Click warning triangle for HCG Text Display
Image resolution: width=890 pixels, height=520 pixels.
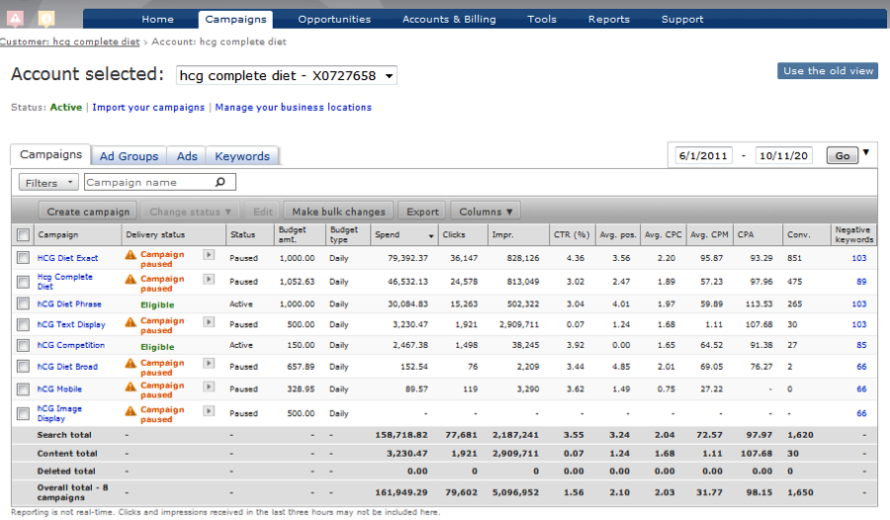(x=131, y=322)
